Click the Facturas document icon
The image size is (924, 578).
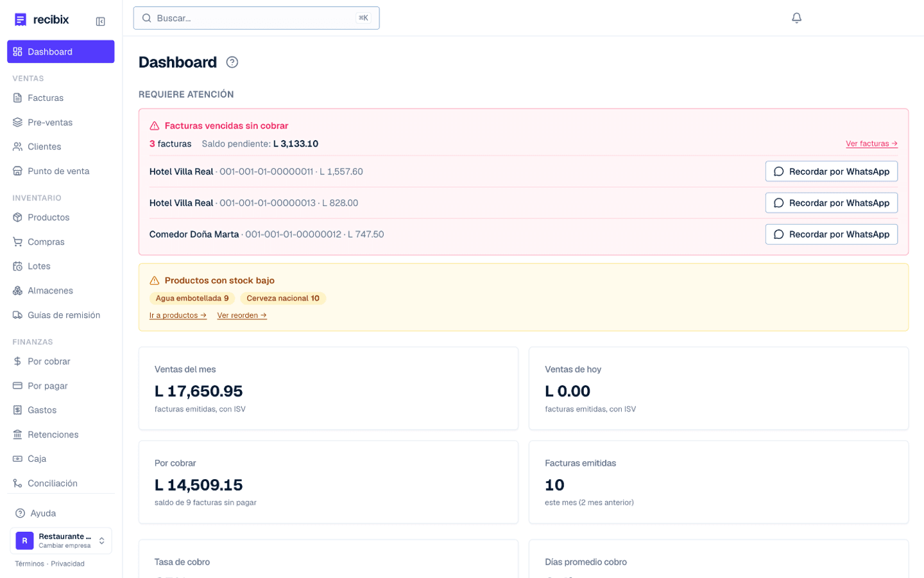pyautogui.click(x=17, y=98)
